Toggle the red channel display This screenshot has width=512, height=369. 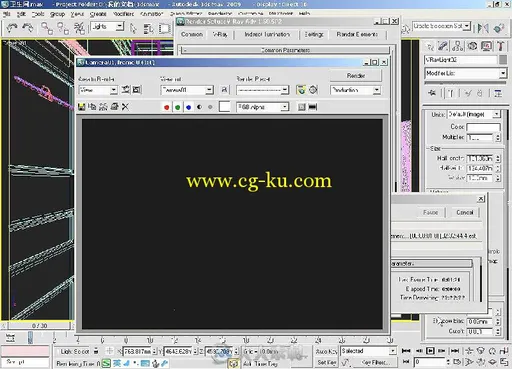167,107
